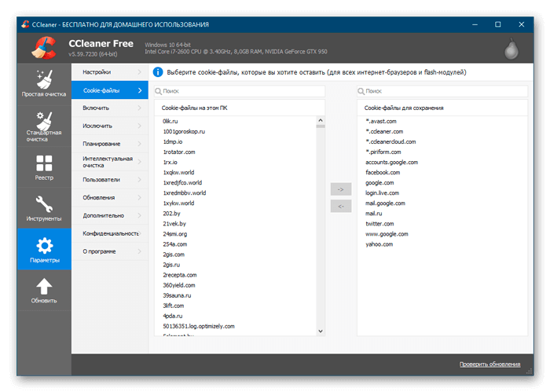
Task: Click the move-left <- button
Action: (340, 206)
